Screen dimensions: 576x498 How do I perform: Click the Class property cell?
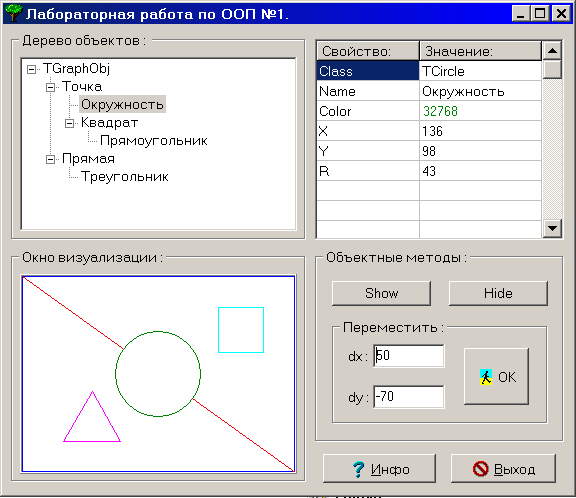click(x=368, y=71)
